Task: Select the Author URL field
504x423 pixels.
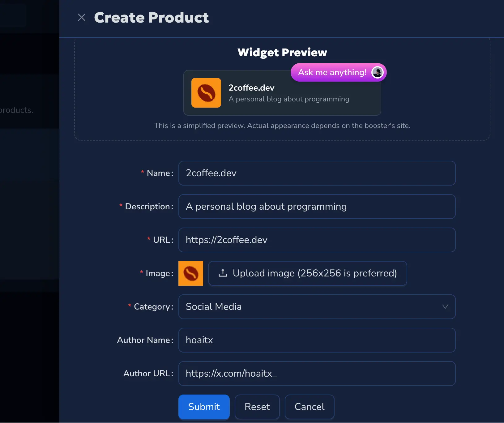Action: pos(317,373)
